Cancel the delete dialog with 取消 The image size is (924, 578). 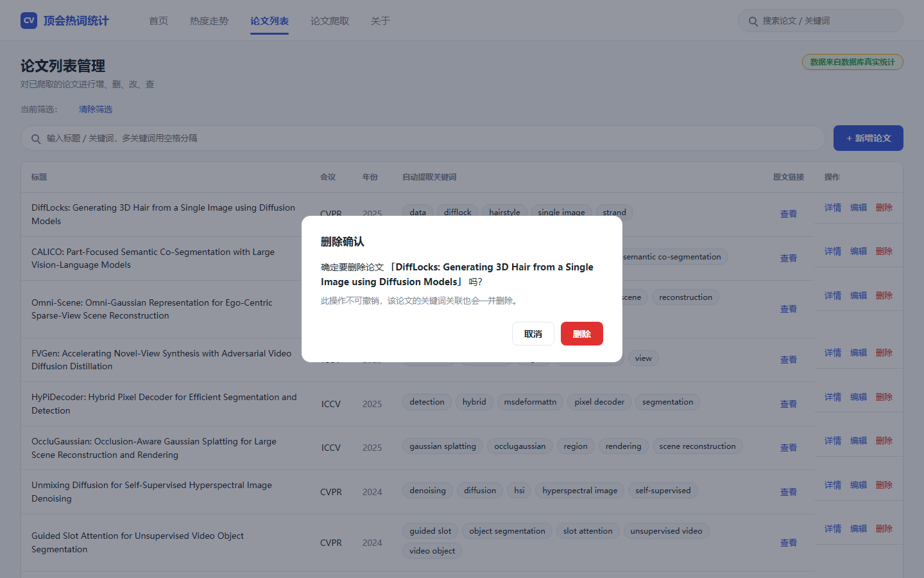(x=533, y=334)
